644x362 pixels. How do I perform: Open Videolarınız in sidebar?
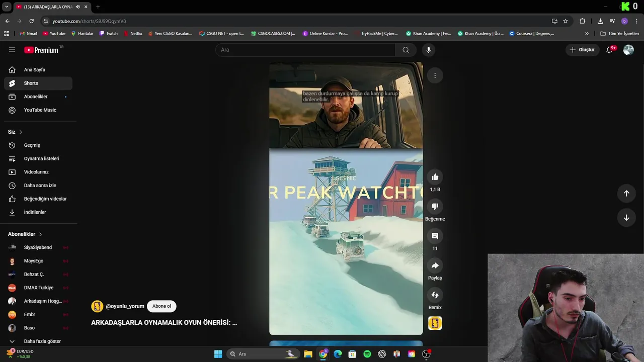(x=38, y=172)
